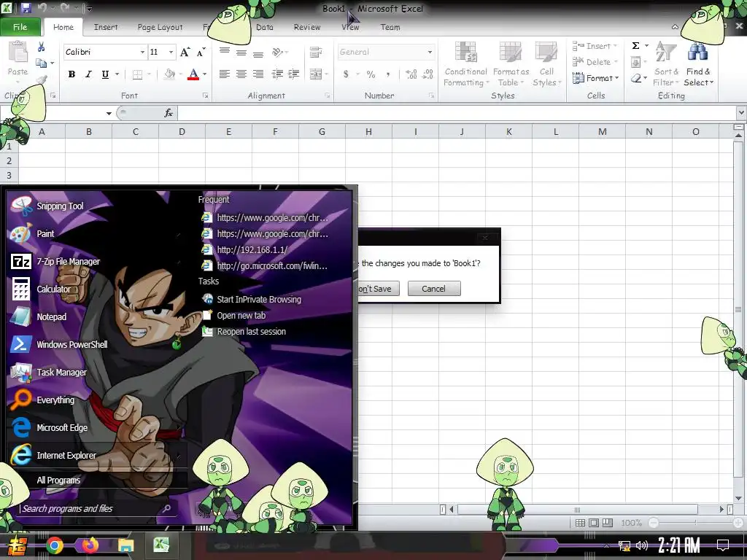The height and width of the screenshot is (560, 747).
Task: Open Format as Table gallery
Action: 511,64
